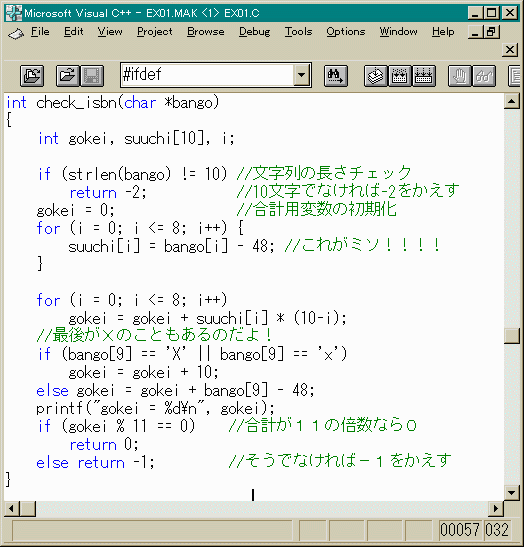Toggle breakpoint with the hand icon

pyautogui.click(x=460, y=75)
